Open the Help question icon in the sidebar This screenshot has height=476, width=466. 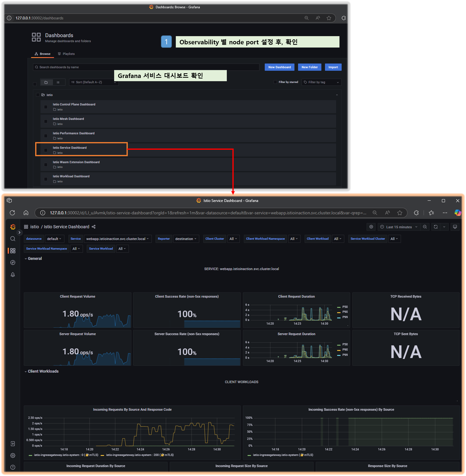point(13,467)
